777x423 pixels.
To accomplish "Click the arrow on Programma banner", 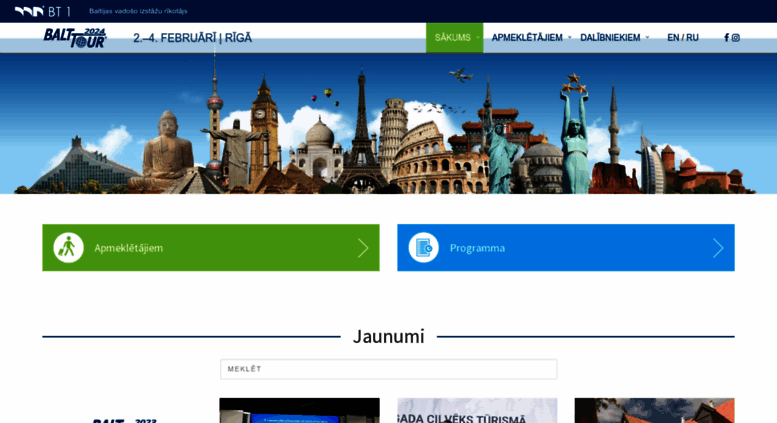I will (718, 248).
